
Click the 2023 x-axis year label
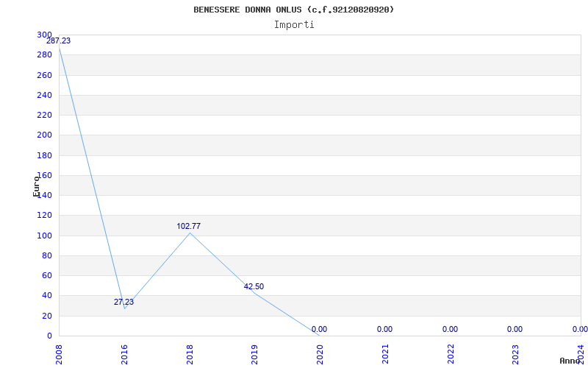point(516,354)
